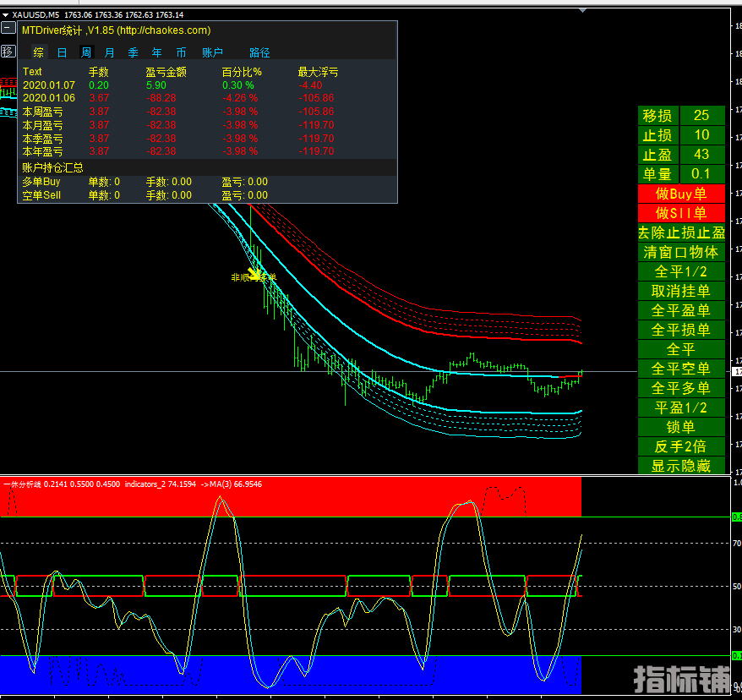Click 平盈1/2 to close half profits
This screenshot has height=700, width=742.
click(681, 407)
